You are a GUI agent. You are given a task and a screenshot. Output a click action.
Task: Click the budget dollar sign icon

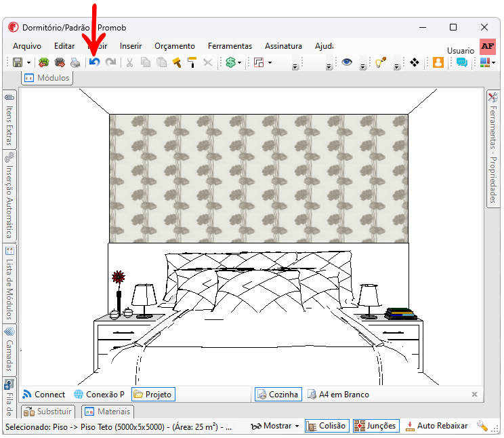[x=230, y=62]
